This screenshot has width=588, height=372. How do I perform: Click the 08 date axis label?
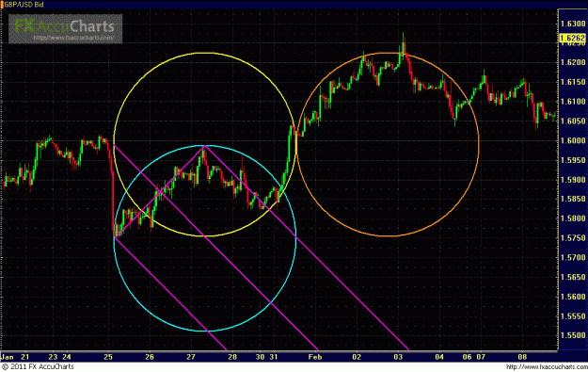pyautogui.click(x=522, y=357)
